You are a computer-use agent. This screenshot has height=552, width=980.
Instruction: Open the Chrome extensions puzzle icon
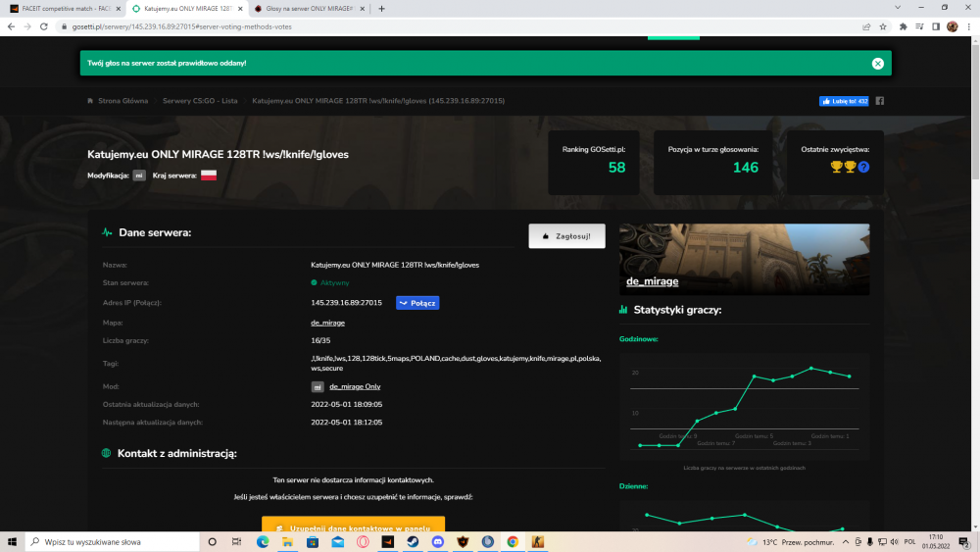pyautogui.click(x=904, y=26)
